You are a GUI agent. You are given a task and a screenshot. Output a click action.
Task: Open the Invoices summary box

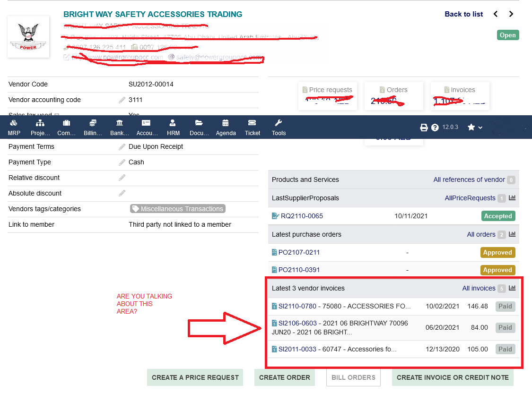[460, 95]
